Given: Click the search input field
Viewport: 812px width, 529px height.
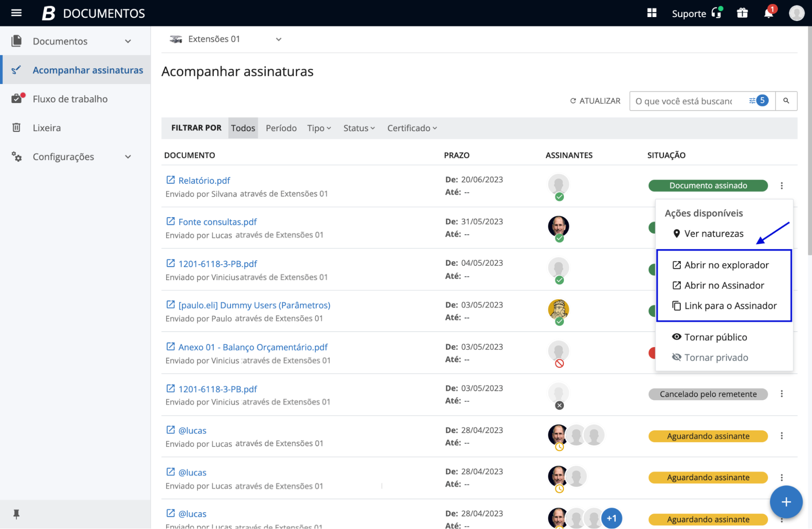Looking at the screenshot, I should click(x=684, y=101).
